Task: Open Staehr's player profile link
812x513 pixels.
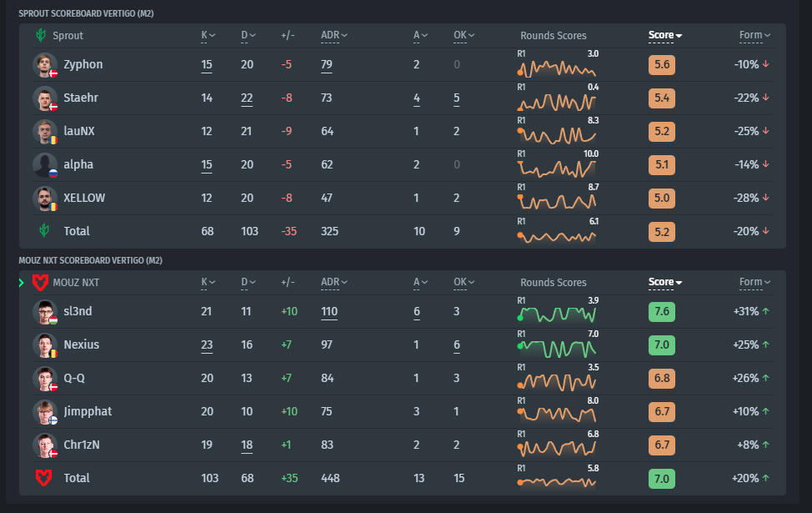Action: click(81, 98)
